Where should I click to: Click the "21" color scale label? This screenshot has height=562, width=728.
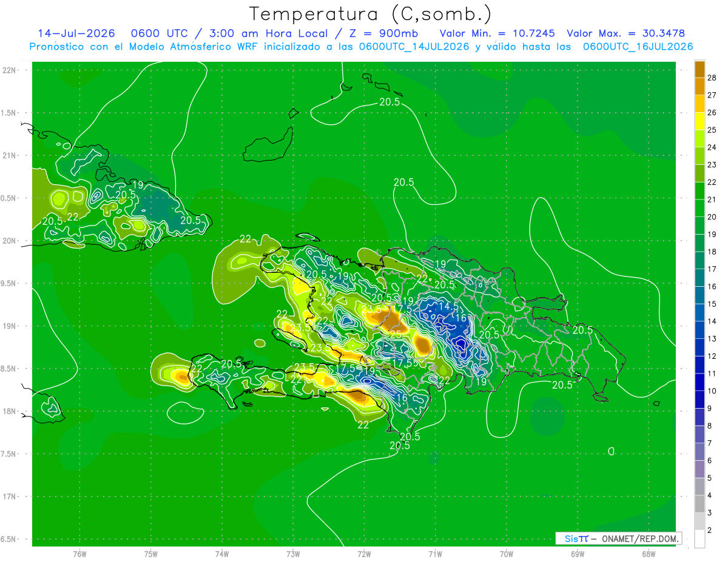(x=712, y=199)
